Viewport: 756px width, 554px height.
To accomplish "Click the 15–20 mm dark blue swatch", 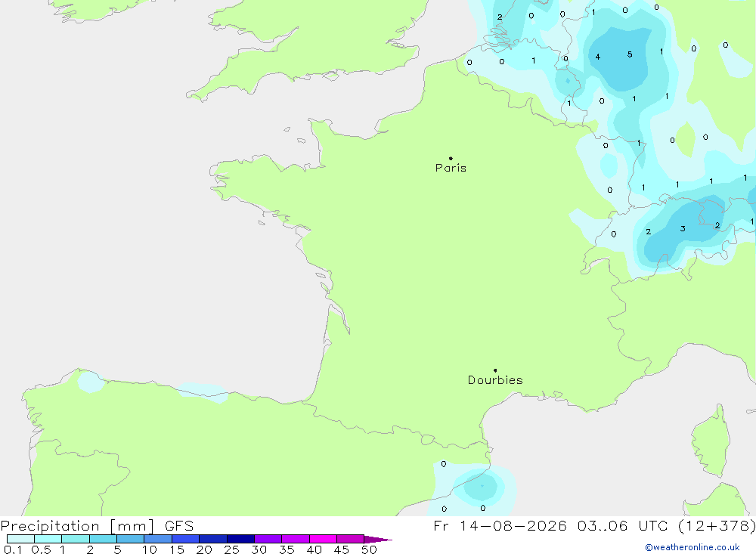I will click(x=185, y=539).
